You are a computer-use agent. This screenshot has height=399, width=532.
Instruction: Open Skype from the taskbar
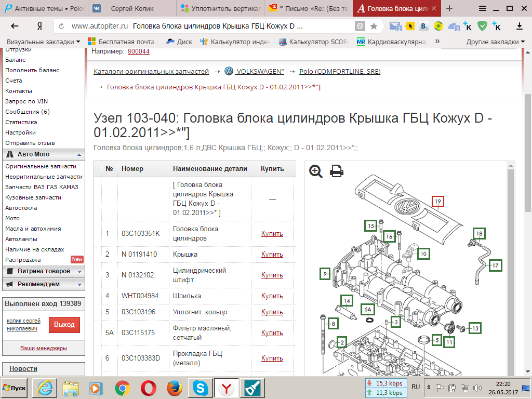coord(200,388)
